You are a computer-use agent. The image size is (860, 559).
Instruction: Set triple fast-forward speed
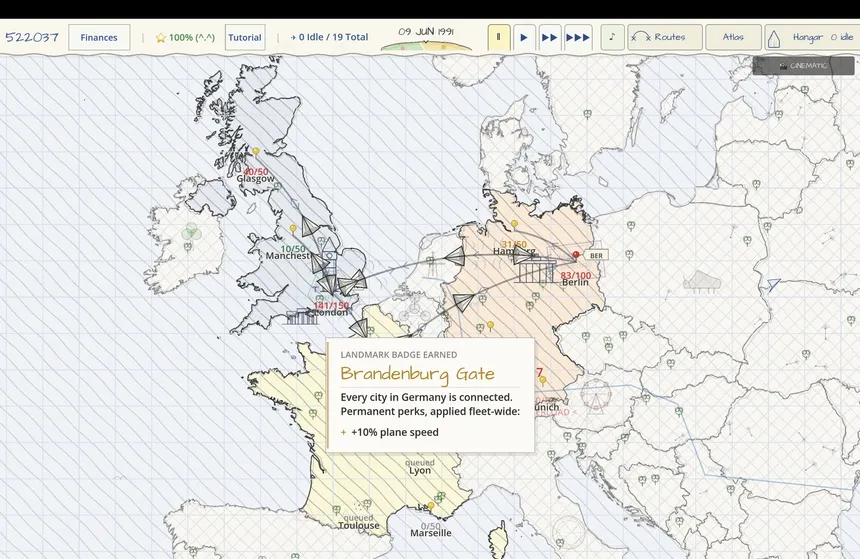(x=578, y=37)
